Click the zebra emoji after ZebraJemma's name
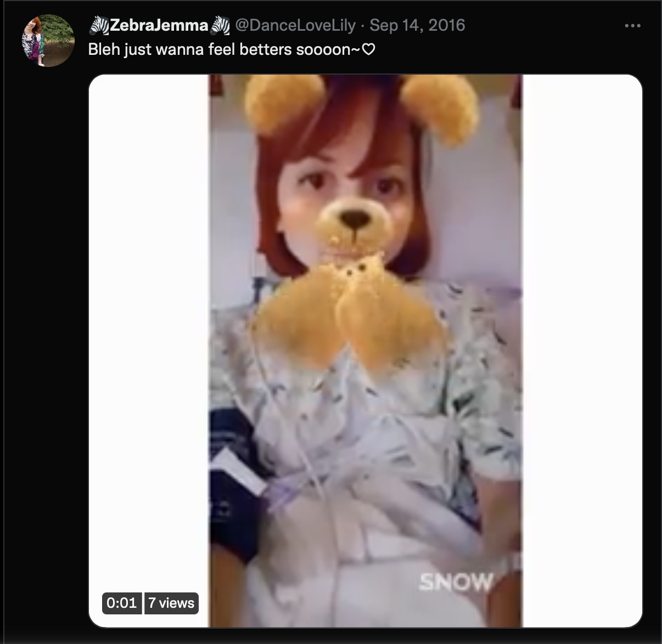 [x=220, y=25]
